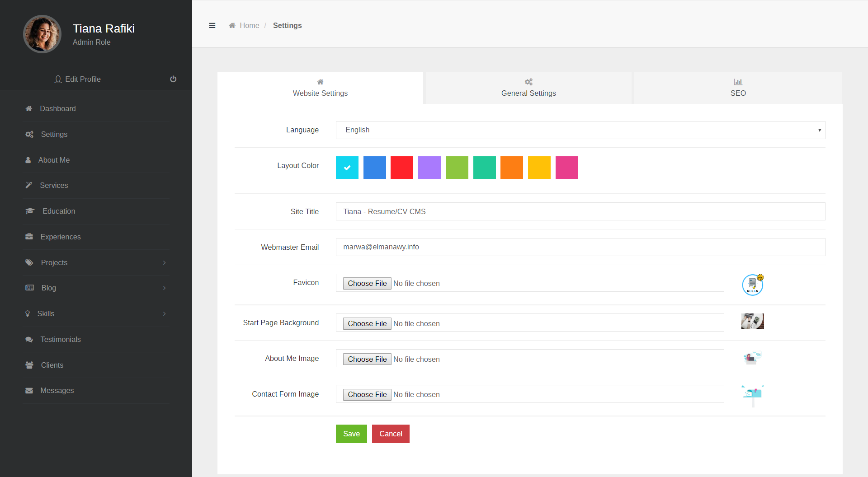Pick the pink layout color swatch
Screen dimensions: 868x477
tap(567, 168)
